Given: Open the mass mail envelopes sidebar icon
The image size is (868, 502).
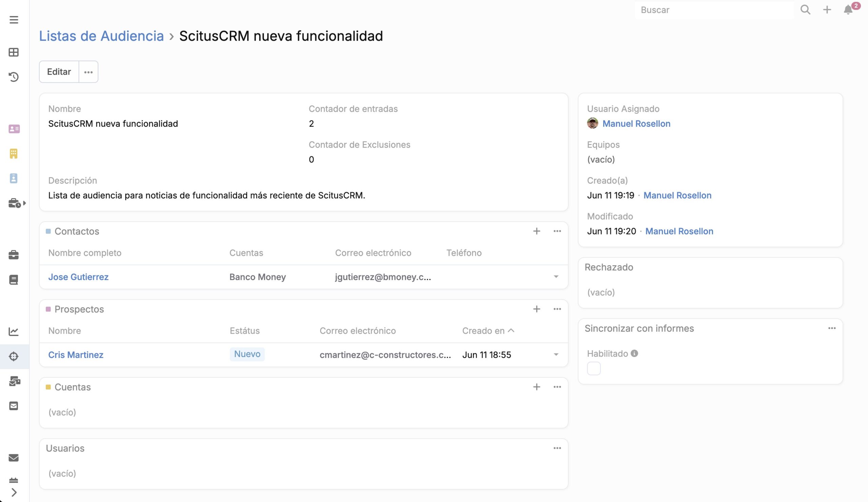Looking at the screenshot, I should pyautogui.click(x=15, y=381).
